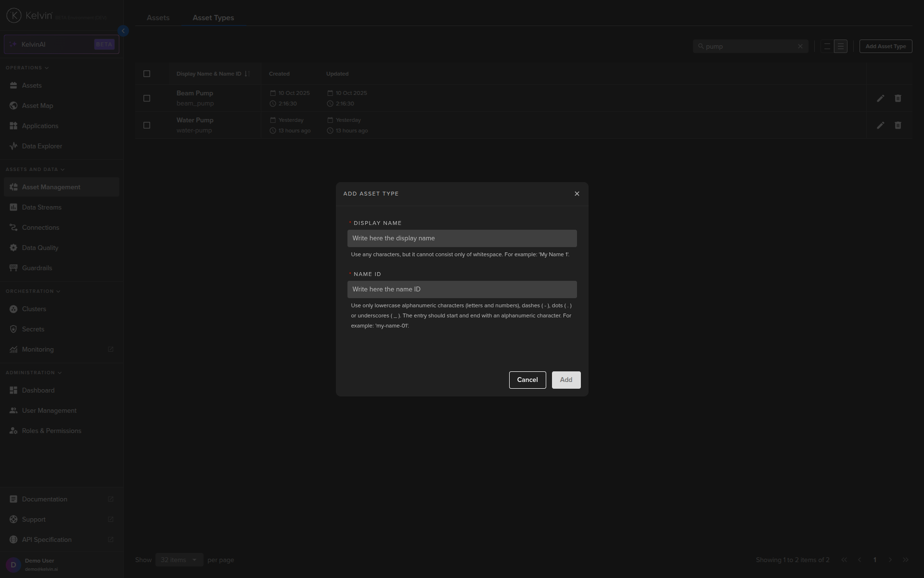Click the Display Name input field

tap(462, 238)
